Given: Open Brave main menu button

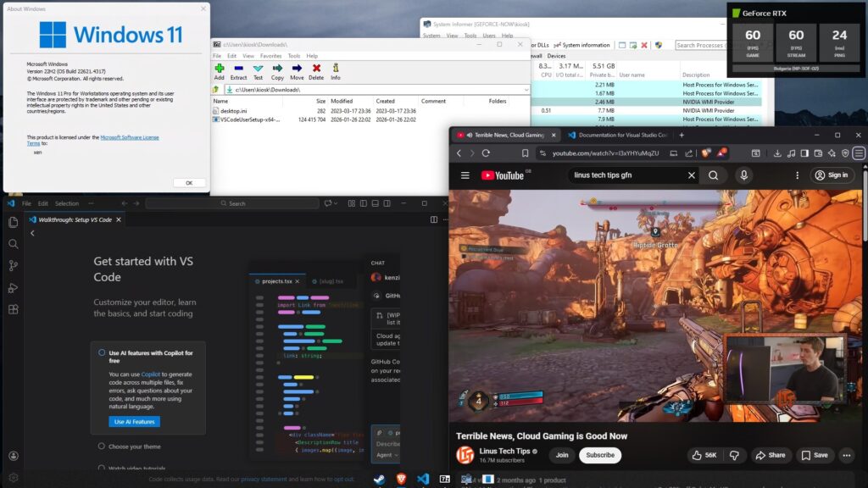Looking at the screenshot, I should (x=859, y=153).
